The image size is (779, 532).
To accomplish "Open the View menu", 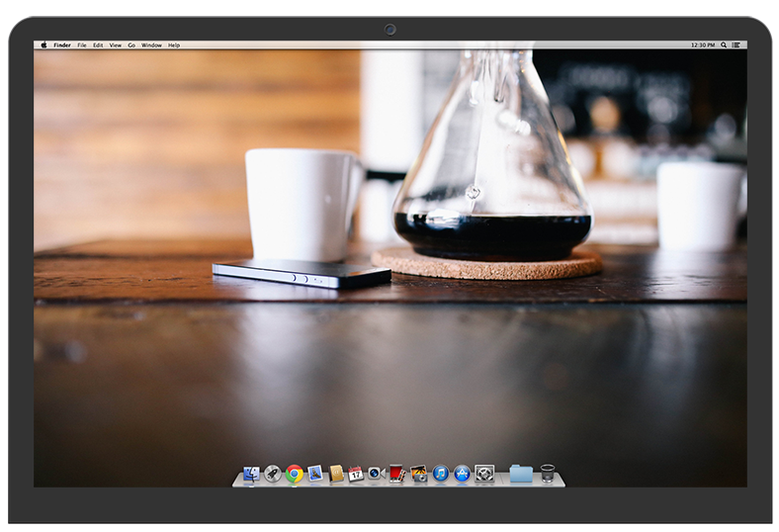I will pyautogui.click(x=115, y=45).
